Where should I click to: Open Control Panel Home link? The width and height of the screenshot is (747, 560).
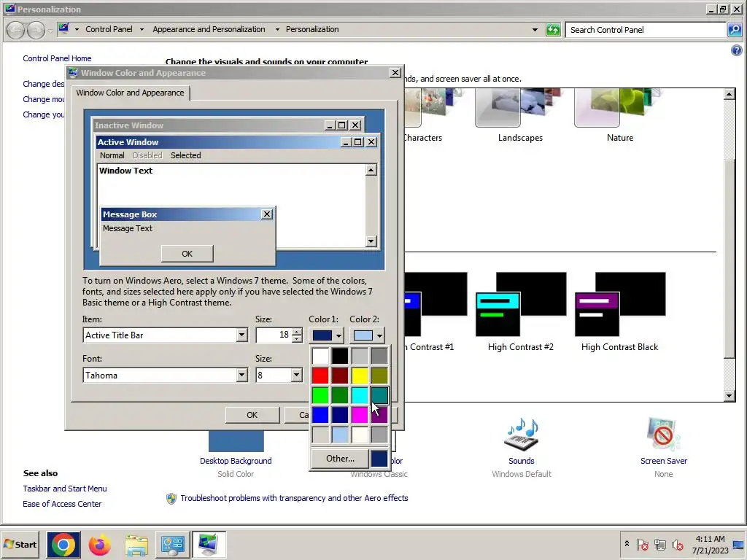(x=57, y=58)
